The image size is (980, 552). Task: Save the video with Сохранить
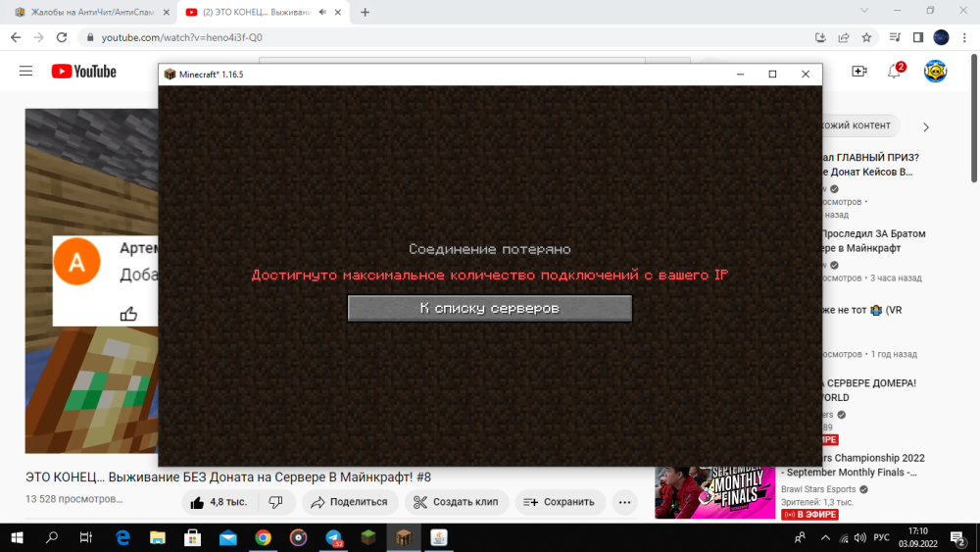[x=560, y=502]
